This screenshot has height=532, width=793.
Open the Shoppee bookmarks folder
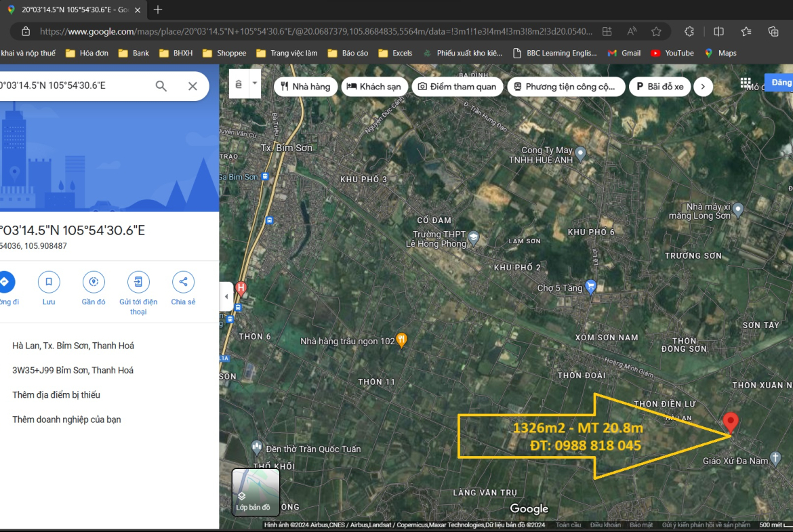pos(224,53)
